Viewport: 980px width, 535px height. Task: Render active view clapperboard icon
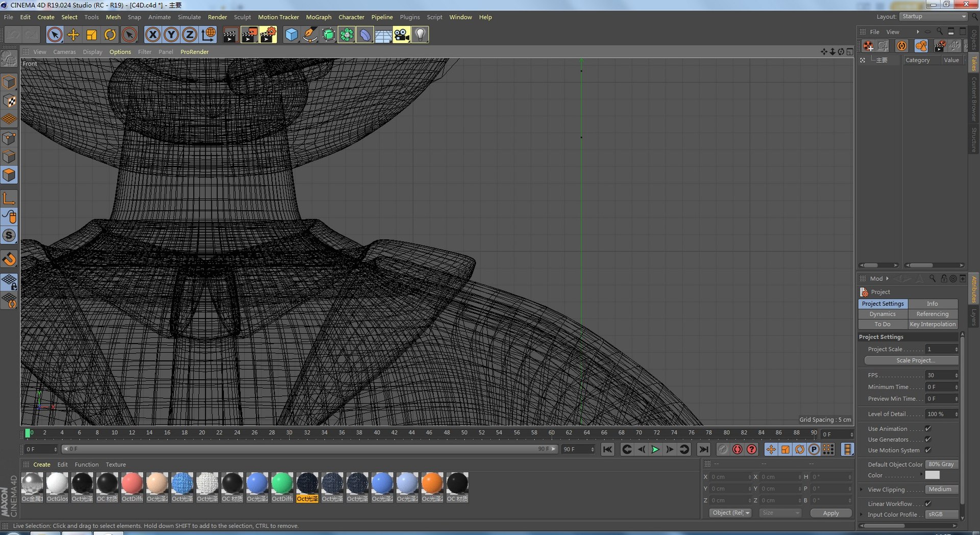pos(230,35)
